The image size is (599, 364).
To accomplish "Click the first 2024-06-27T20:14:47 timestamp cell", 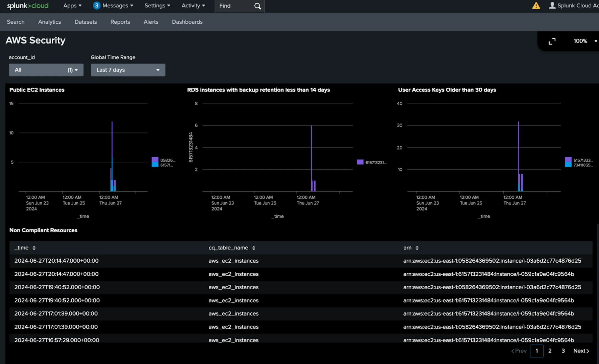I will [x=56, y=261].
